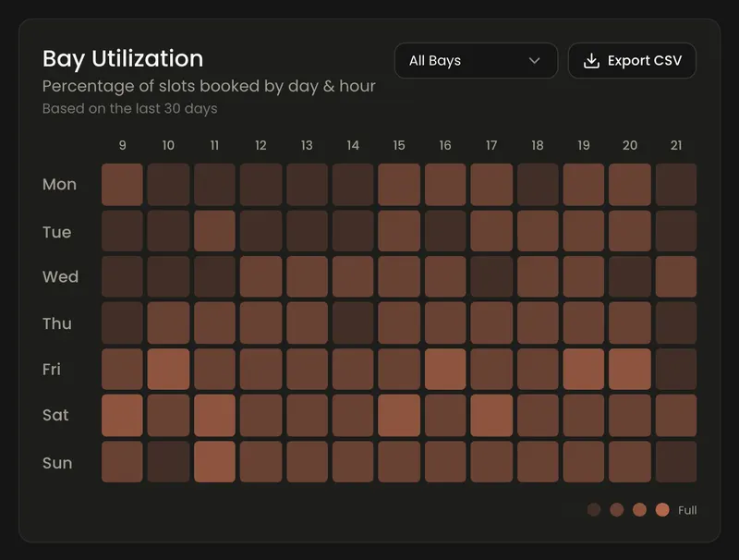Select the Friday 10 heatmap cell

(168, 369)
